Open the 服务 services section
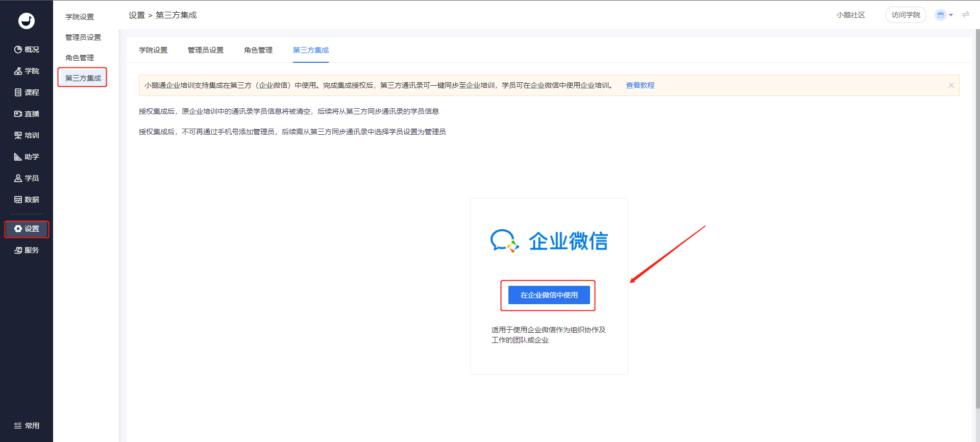Screen dimensions: 980x442 [x=27, y=250]
